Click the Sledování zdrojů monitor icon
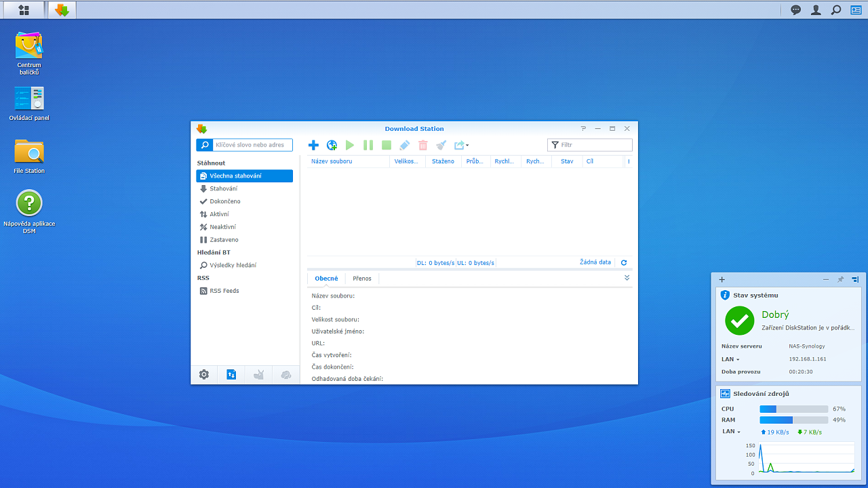The width and height of the screenshot is (868, 488). 725,393
